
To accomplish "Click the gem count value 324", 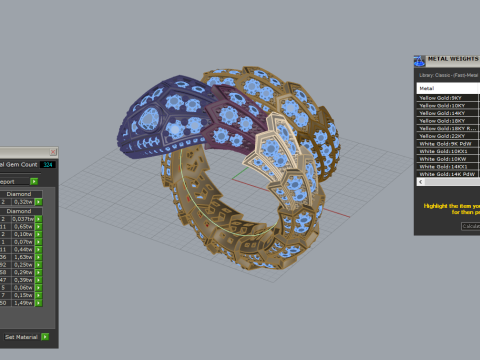I will click(x=48, y=165).
